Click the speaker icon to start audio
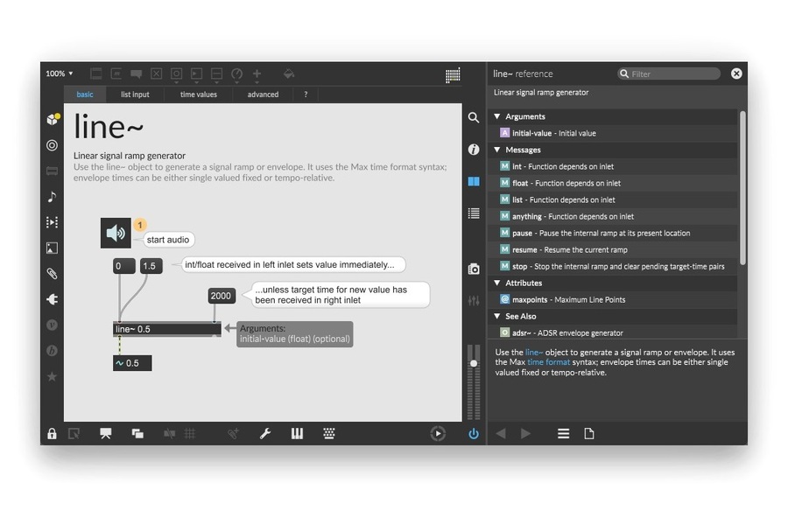The height and width of the screenshot is (532, 788). pyautogui.click(x=115, y=233)
